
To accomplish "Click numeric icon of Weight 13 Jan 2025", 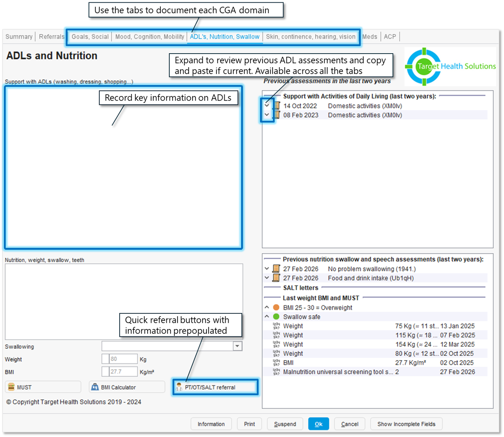I will [x=276, y=326].
